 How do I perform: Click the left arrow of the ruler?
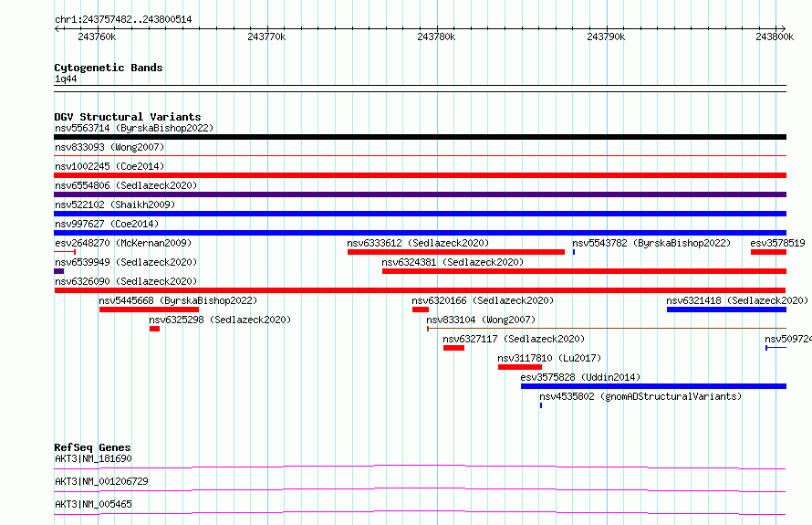tap(57, 29)
